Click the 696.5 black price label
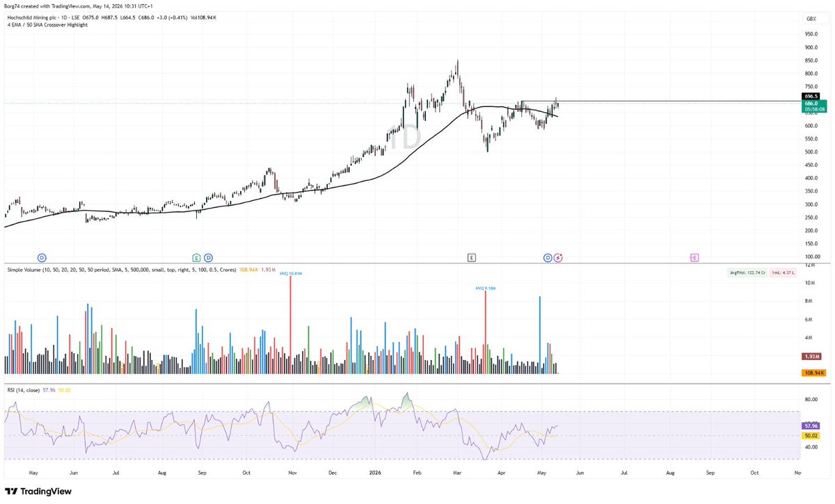This screenshot has height=504, width=835. (811, 96)
